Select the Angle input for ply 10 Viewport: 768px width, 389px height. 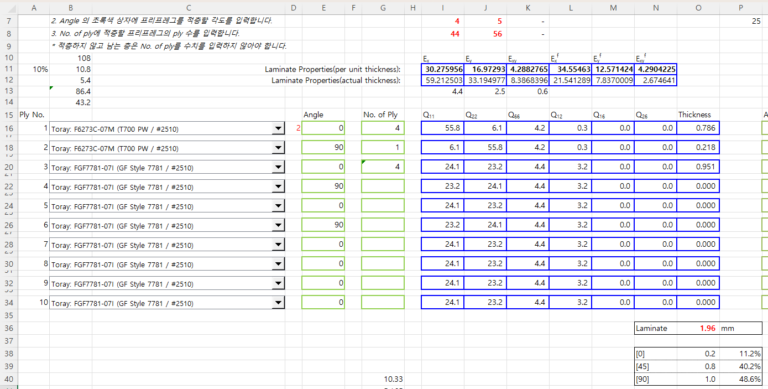[x=323, y=302]
